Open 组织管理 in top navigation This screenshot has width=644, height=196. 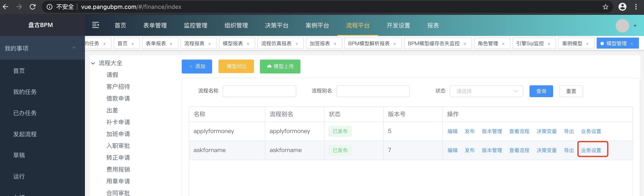pyautogui.click(x=236, y=26)
